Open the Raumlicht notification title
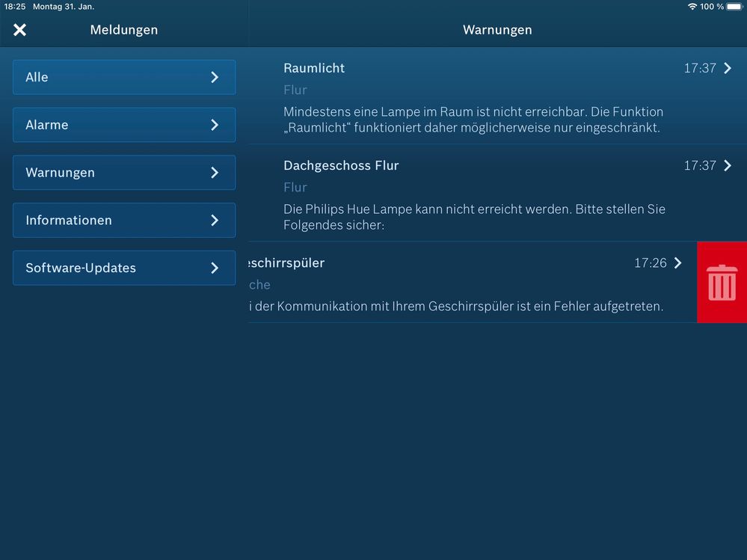This screenshot has width=747, height=560. pyautogui.click(x=314, y=68)
